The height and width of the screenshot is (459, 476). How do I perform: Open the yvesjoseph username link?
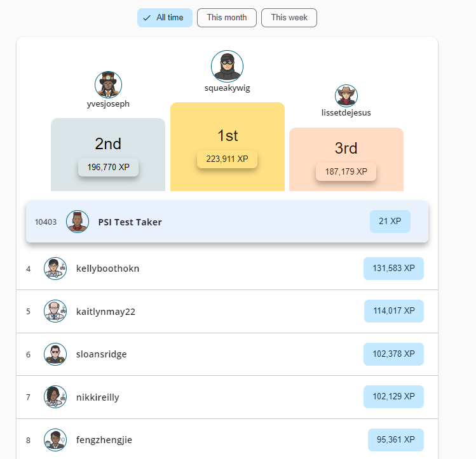click(x=108, y=104)
